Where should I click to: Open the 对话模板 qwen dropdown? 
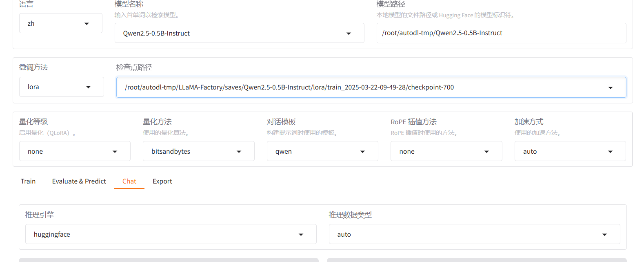point(322,151)
